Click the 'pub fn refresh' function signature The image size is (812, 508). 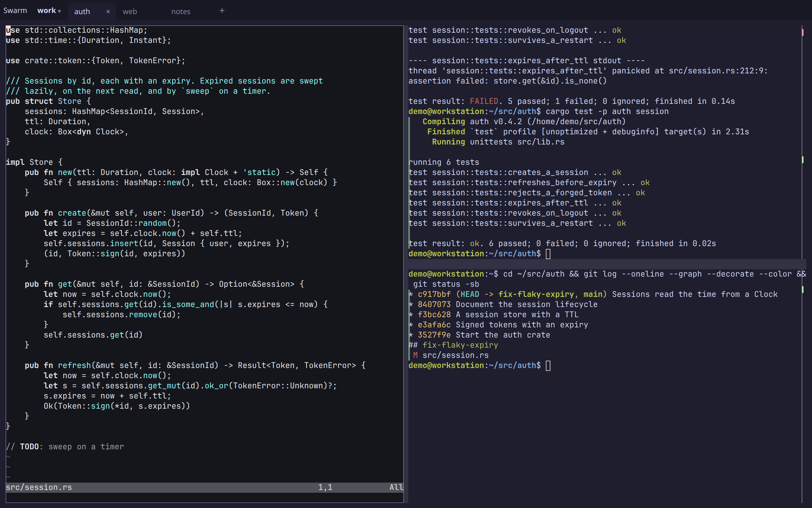point(195,365)
